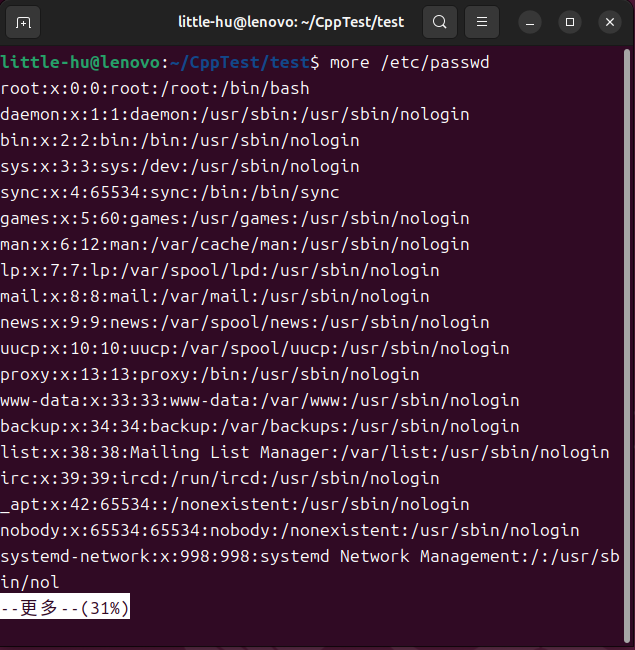Viewport: 635px width, 650px height.
Task: Click the uucp:x:10:10 line
Action: click(x=255, y=349)
